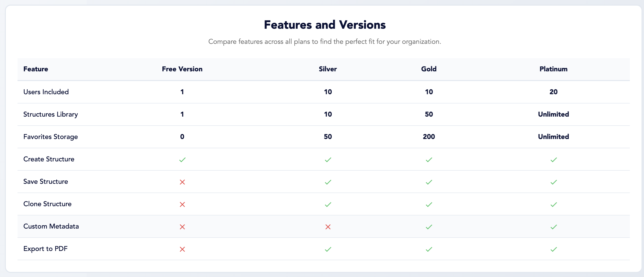Click the Custom Metadata row label
This screenshot has height=277, width=644.
tap(51, 226)
